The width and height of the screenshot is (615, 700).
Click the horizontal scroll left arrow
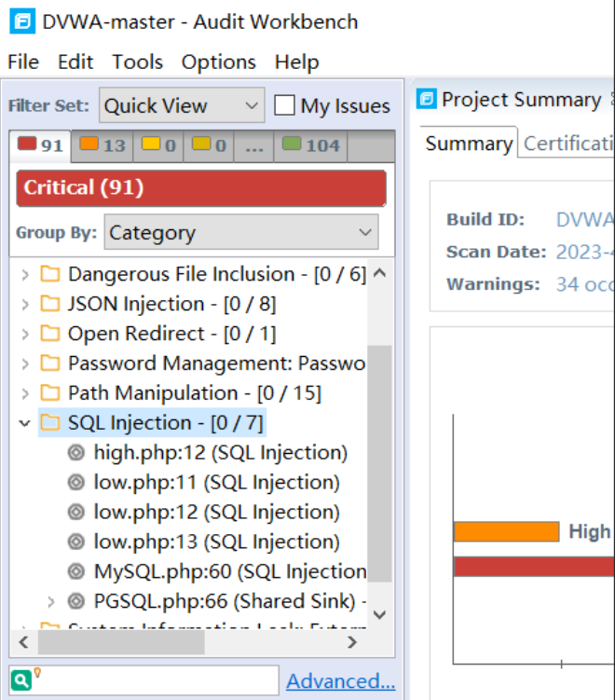coord(23,642)
